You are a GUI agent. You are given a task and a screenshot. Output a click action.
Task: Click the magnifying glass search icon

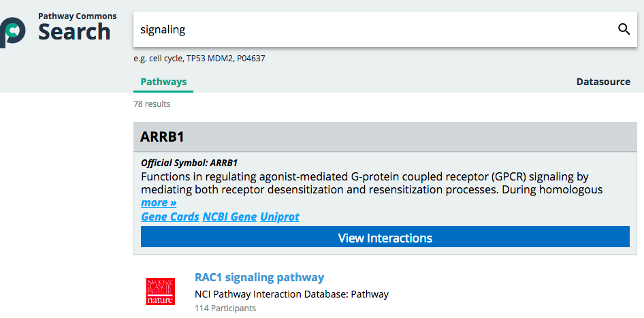(624, 29)
